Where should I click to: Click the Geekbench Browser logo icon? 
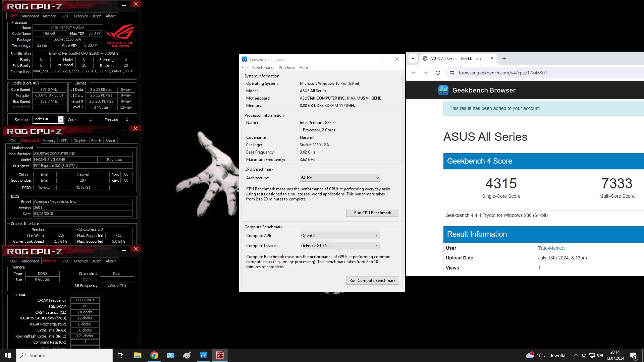[443, 90]
